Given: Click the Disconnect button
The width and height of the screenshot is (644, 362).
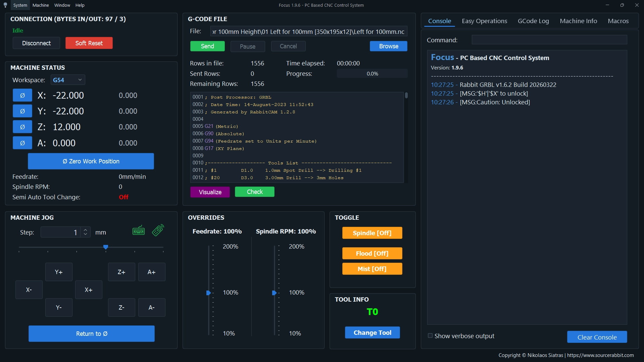Looking at the screenshot, I should (x=36, y=43).
